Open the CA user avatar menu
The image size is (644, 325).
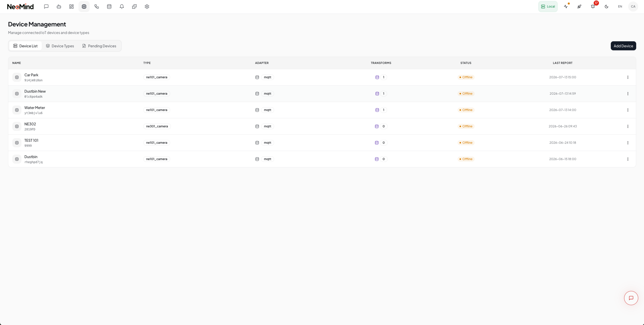click(633, 7)
